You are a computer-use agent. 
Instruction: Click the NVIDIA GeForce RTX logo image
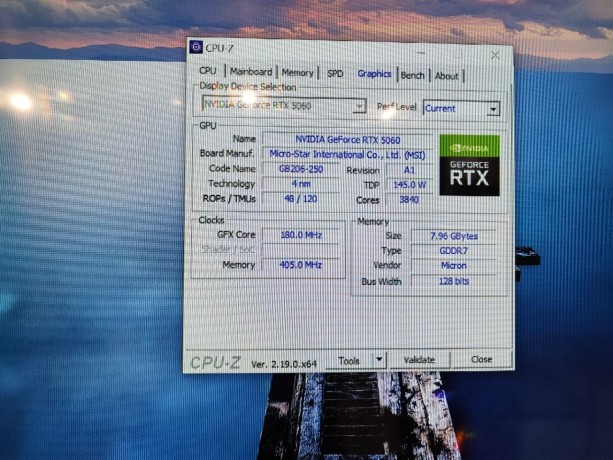pos(470,165)
